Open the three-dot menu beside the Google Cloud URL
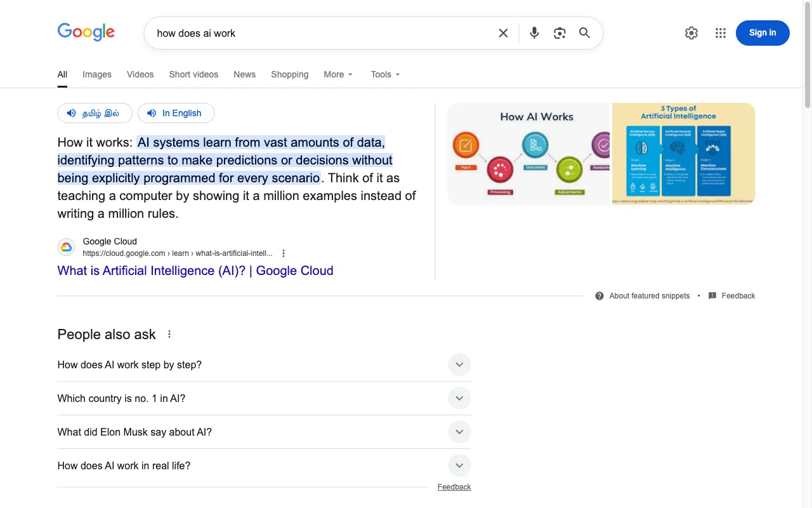This screenshot has height=508, width=812. coord(283,253)
